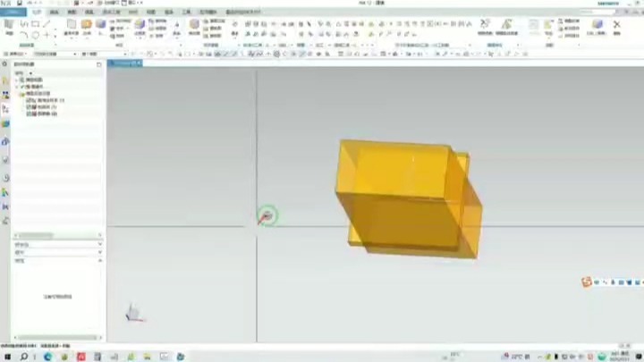Click the orange Extrude feature icon
The image size is (644, 362).
pyautogui.click(x=87, y=25)
